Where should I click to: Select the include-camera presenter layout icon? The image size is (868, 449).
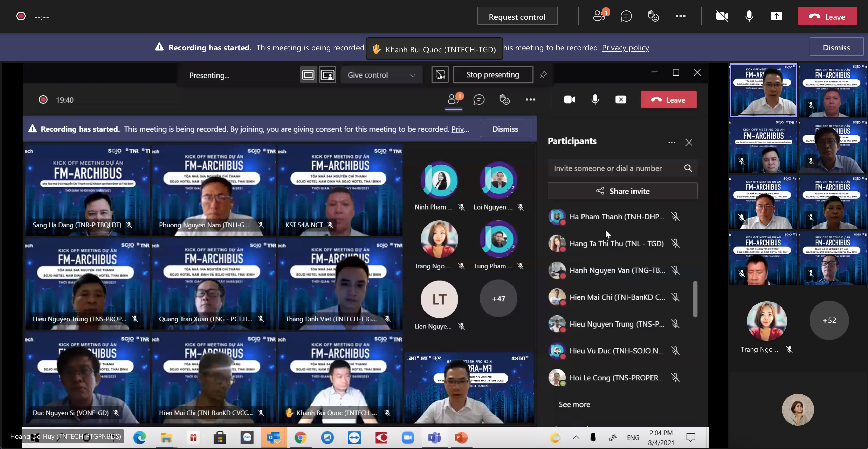click(328, 75)
